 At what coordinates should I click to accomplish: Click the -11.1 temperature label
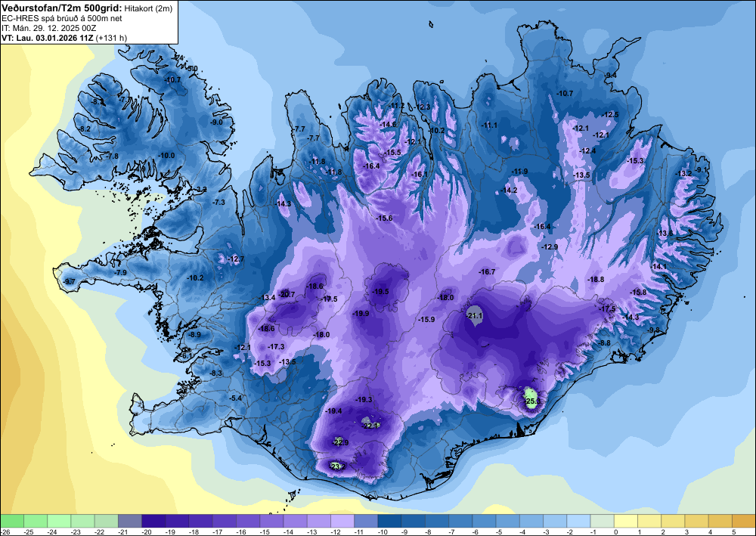489,125
